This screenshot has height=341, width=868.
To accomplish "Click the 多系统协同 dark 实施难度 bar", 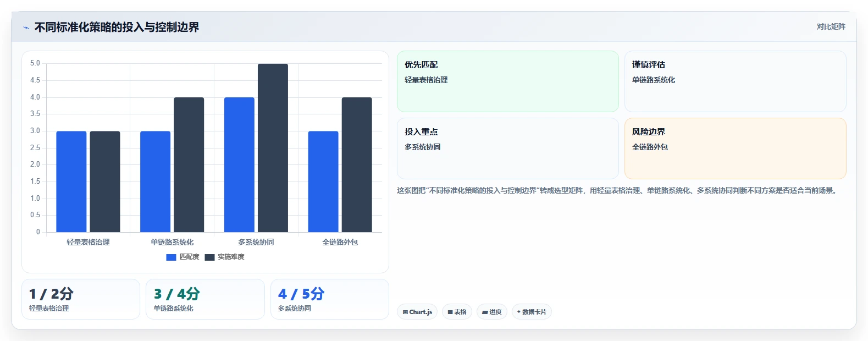I will [273, 148].
